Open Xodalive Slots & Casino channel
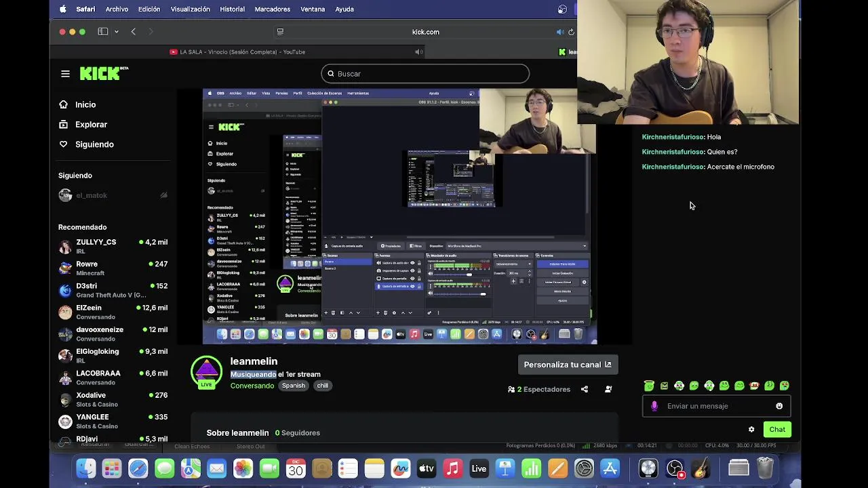 pyautogui.click(x=113, y=399)
